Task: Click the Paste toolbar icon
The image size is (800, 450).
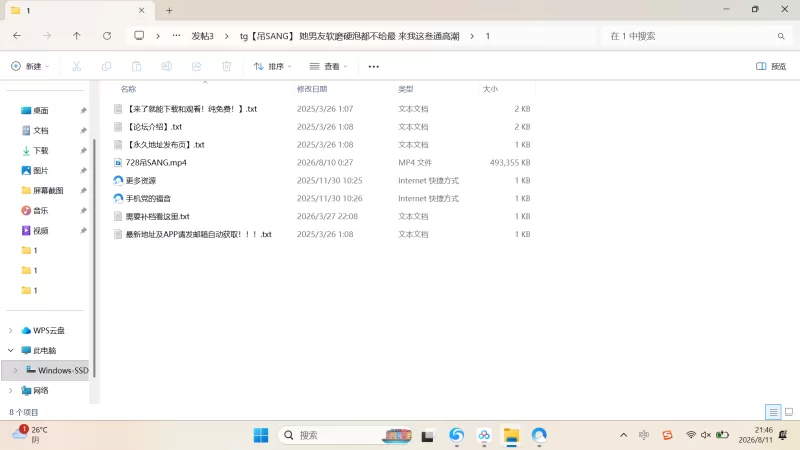Action: (136, 66)
